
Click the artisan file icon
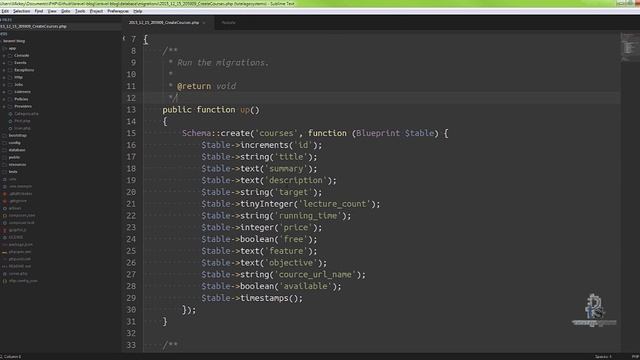point(5,208)
